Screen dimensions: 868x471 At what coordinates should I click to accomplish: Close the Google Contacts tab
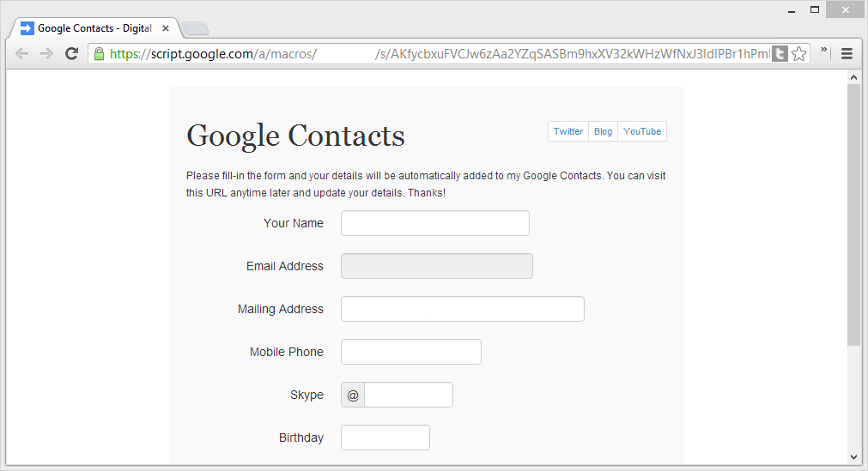[166, 28]
